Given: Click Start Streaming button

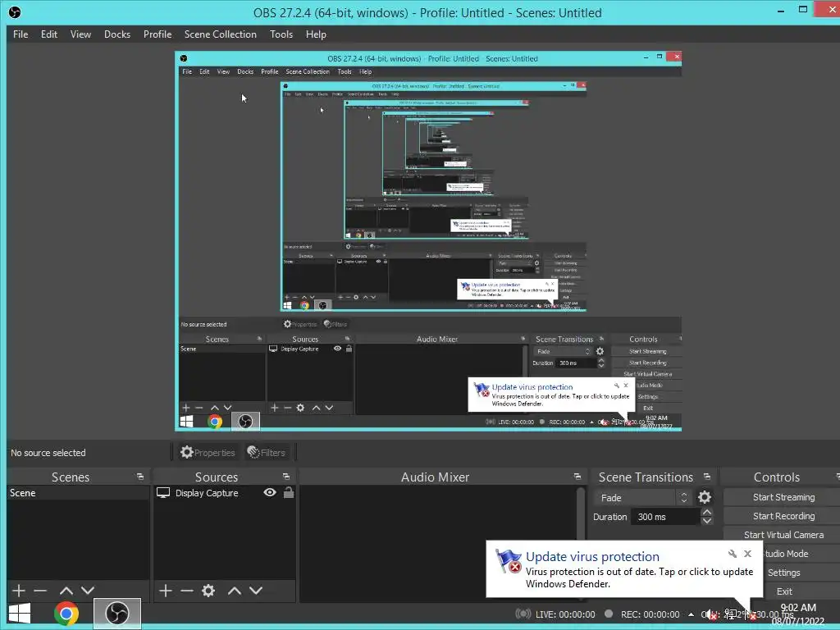Looking at the screenshot, I should (783, 497).
